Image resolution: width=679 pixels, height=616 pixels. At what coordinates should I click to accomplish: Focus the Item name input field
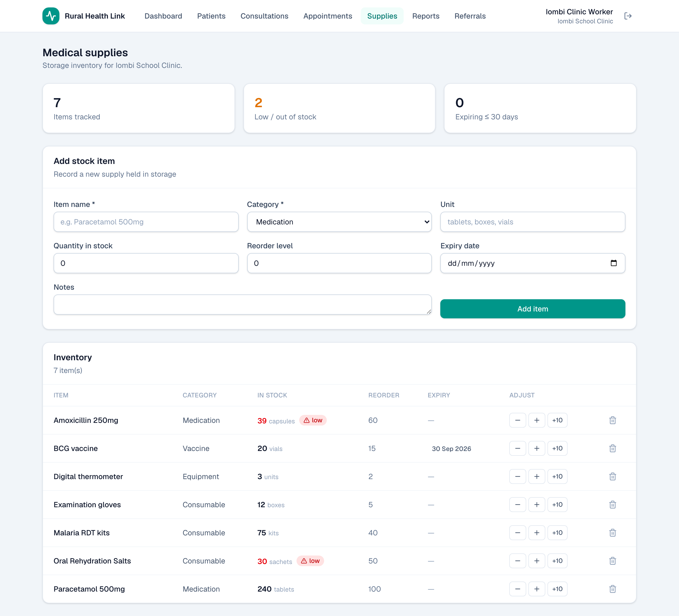pos(146,222)
